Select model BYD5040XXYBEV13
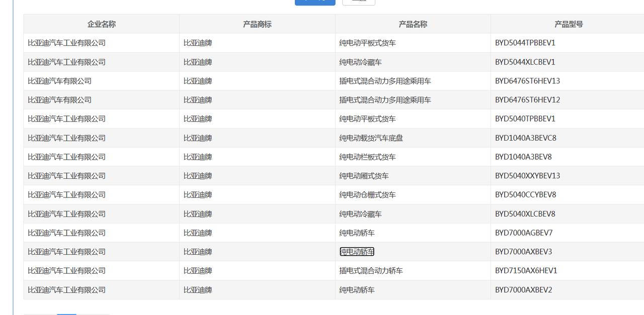This screenshot has height=315, width=644. (x=527, y=176)
